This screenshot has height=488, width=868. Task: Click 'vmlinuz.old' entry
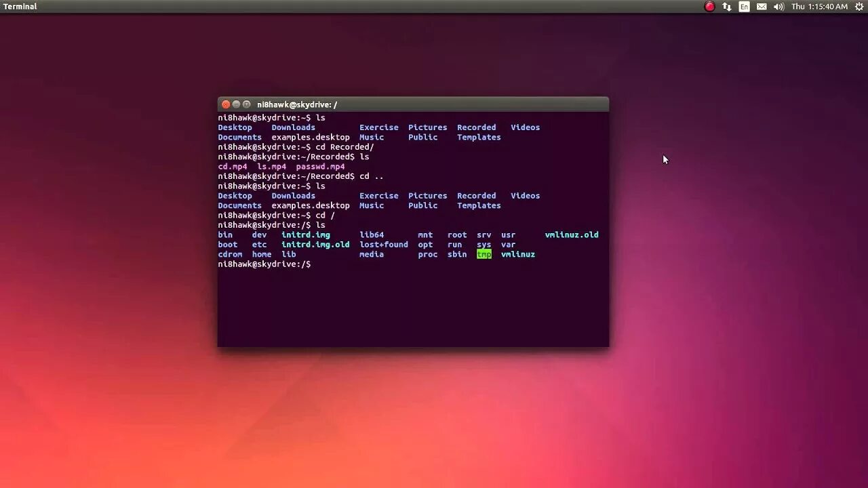pos(572,235)
